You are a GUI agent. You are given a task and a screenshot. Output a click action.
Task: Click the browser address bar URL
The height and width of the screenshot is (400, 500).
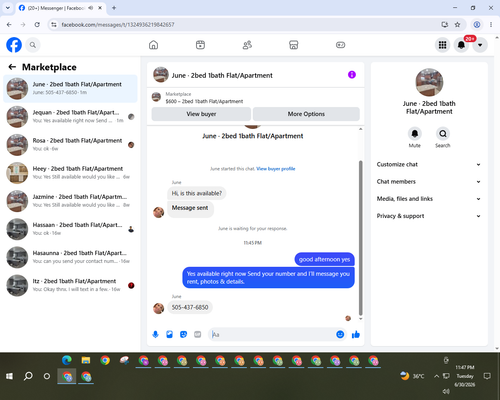(118, 25)
